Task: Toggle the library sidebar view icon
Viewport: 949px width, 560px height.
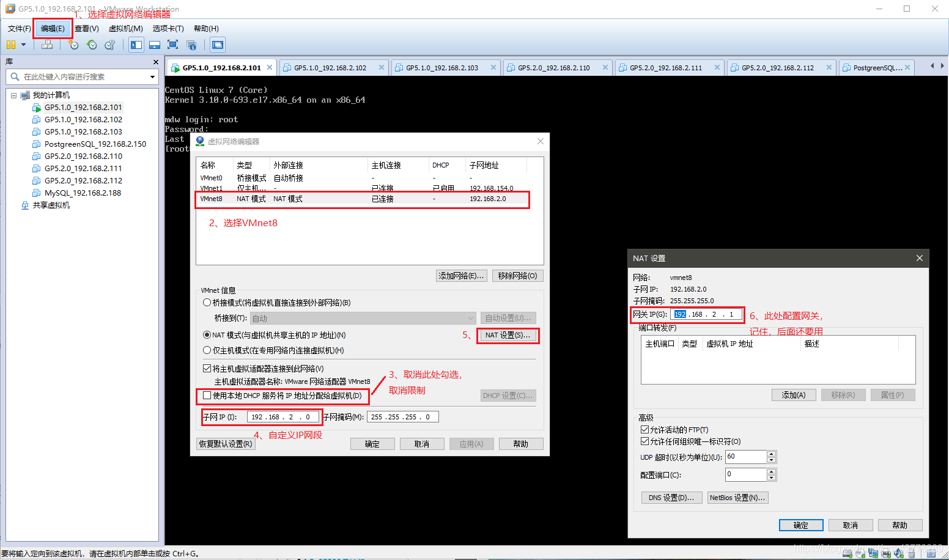Action: (136, 45)
